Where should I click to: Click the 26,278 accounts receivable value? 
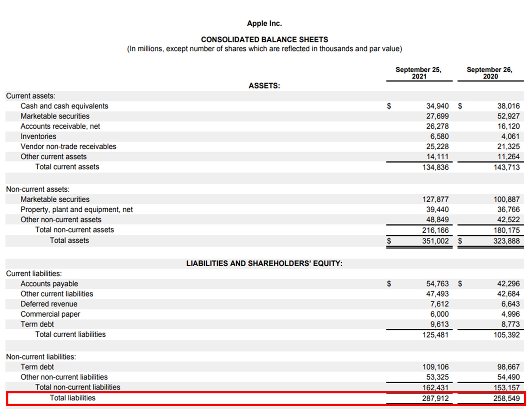pos(437,126)
